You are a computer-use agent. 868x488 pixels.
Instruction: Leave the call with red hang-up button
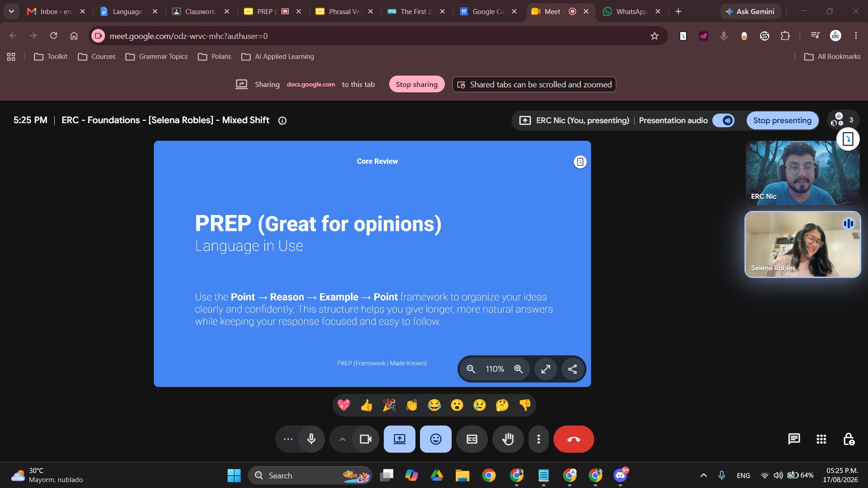[574, 439]
